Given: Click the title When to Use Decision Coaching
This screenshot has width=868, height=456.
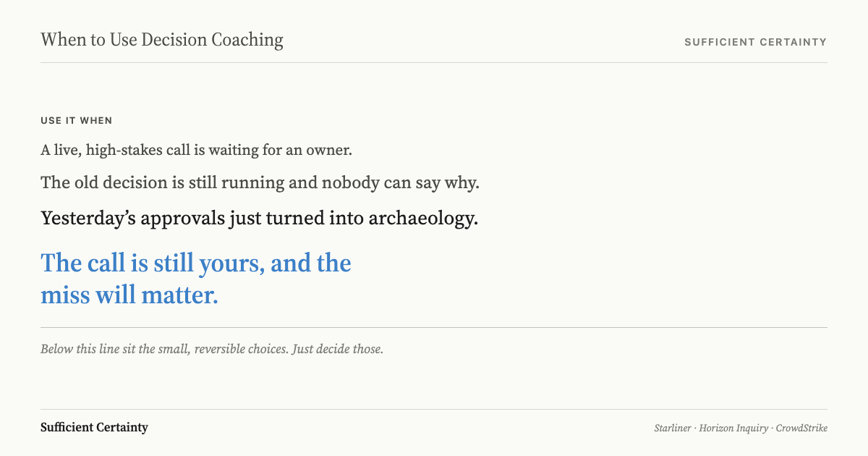Looking at the screenshot, I should 162,40.
